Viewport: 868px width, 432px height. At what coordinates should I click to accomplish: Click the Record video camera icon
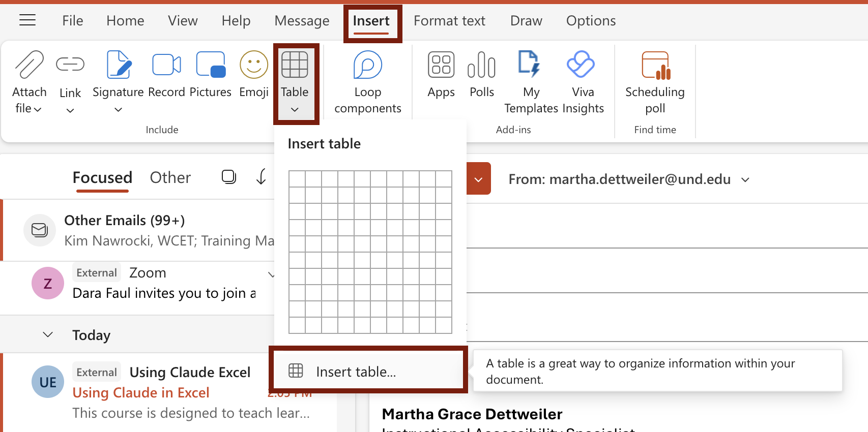166,65
